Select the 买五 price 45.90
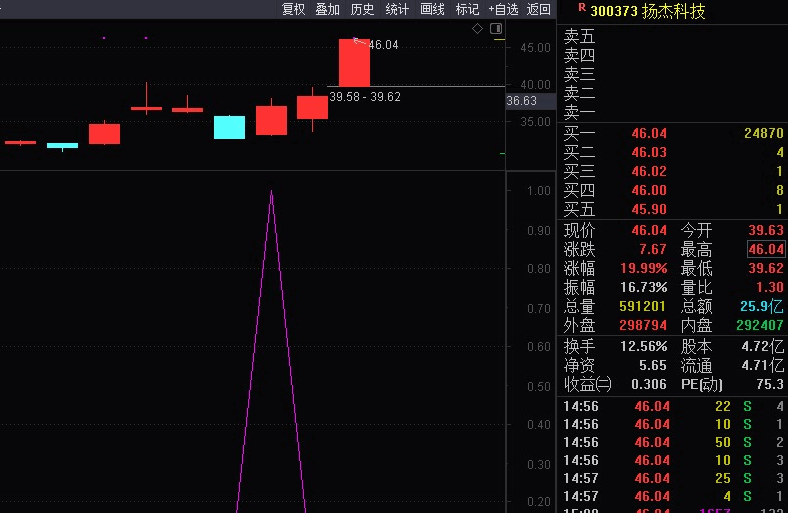 [x=649, y=209]
